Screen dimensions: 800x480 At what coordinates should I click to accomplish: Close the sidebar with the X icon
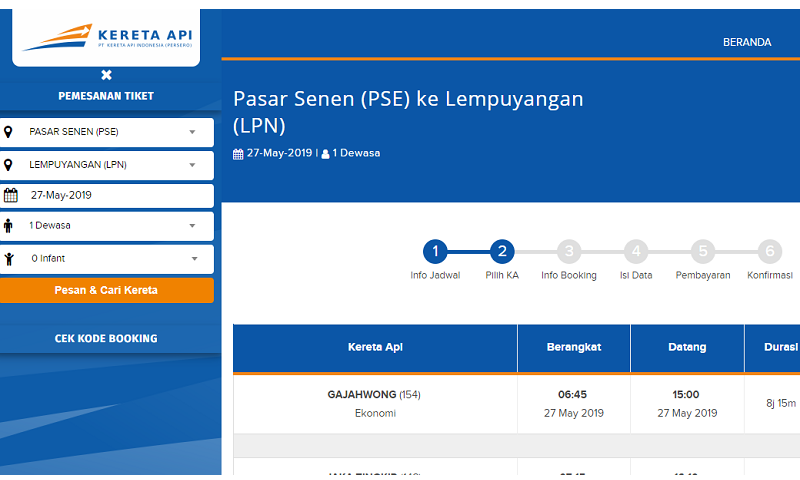click(x=106, y=75)
